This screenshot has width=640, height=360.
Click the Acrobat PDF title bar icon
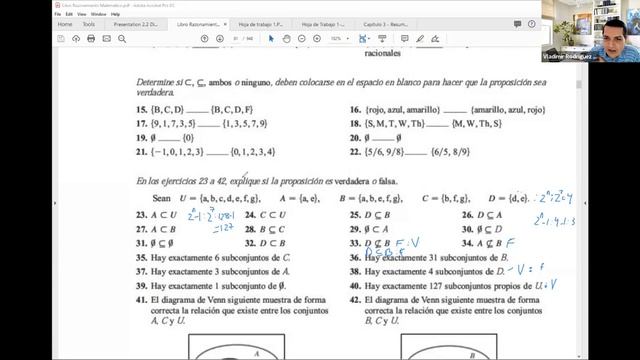58,5
